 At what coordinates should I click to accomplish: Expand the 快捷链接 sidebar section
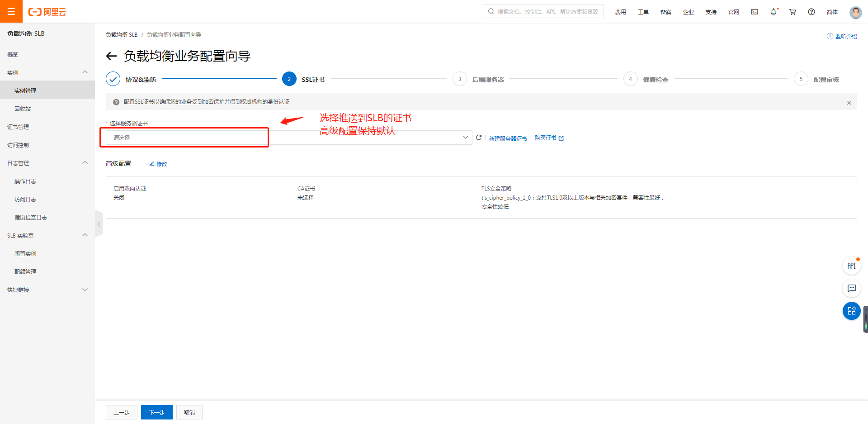click(85, 290)
